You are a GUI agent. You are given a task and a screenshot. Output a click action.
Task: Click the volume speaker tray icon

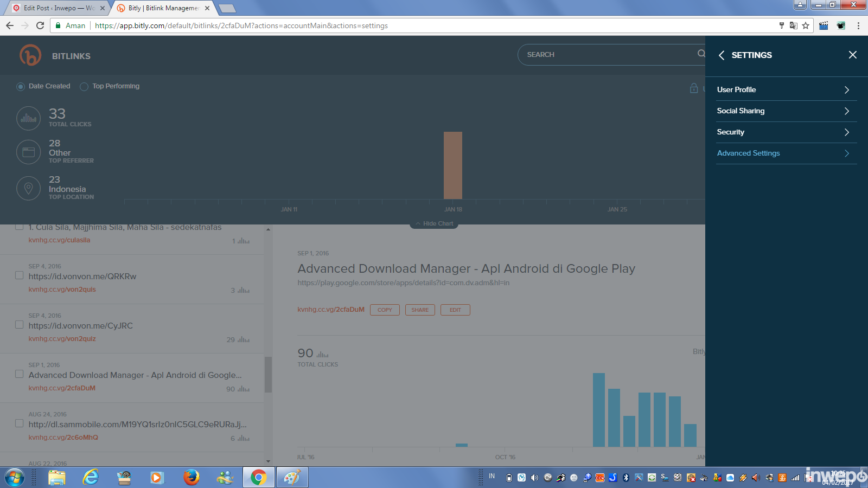point(534,478)
